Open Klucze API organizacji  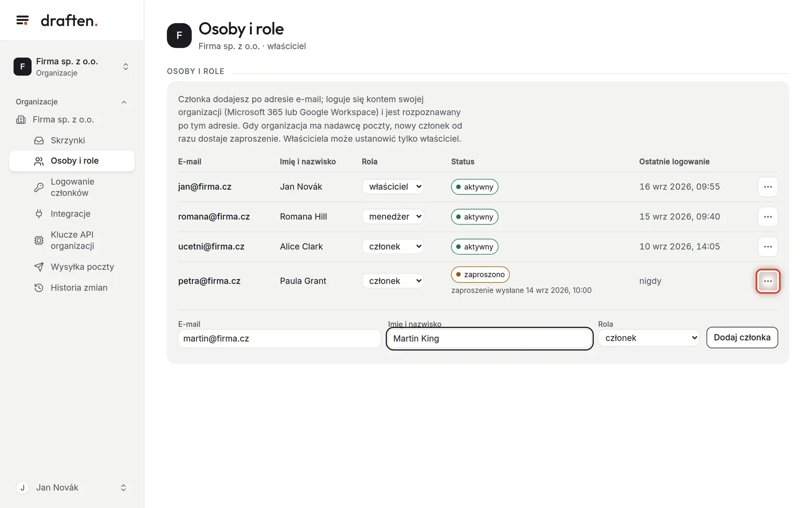click(x=72, y=240)
